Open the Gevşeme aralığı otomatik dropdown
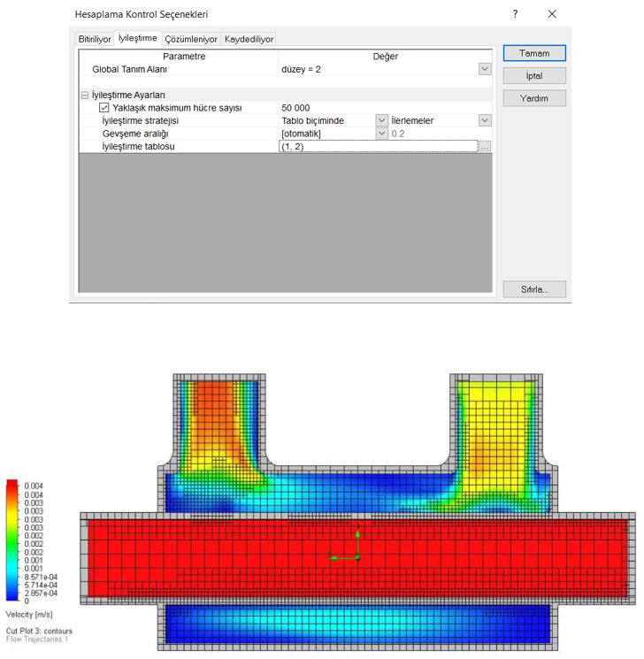Viewport: 644px width, 659px height. (382, 134)
